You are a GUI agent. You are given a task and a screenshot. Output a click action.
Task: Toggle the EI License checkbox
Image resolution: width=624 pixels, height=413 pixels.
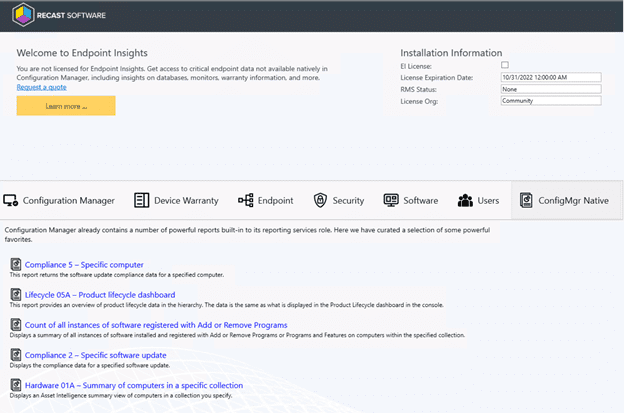[x=505, y=65]
